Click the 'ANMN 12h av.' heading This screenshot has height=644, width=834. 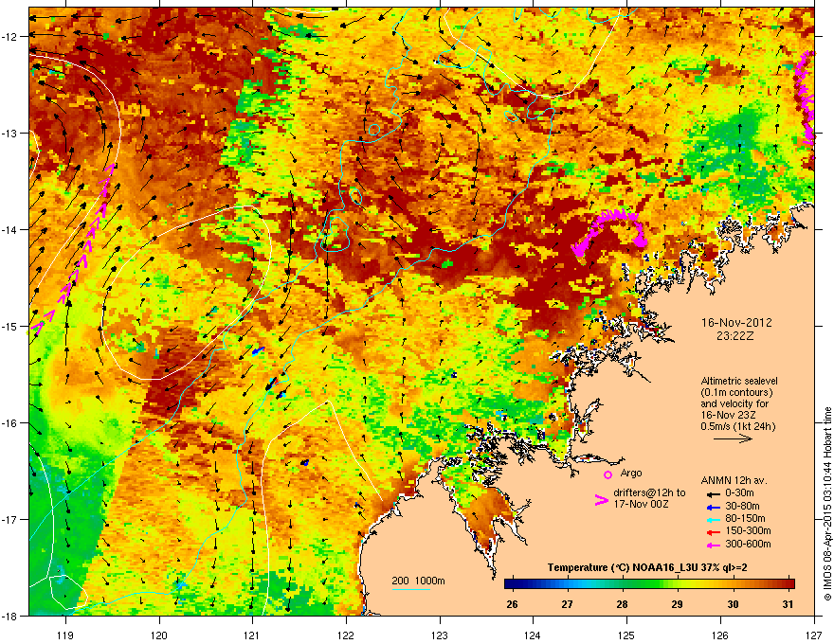tap(734, 480)
